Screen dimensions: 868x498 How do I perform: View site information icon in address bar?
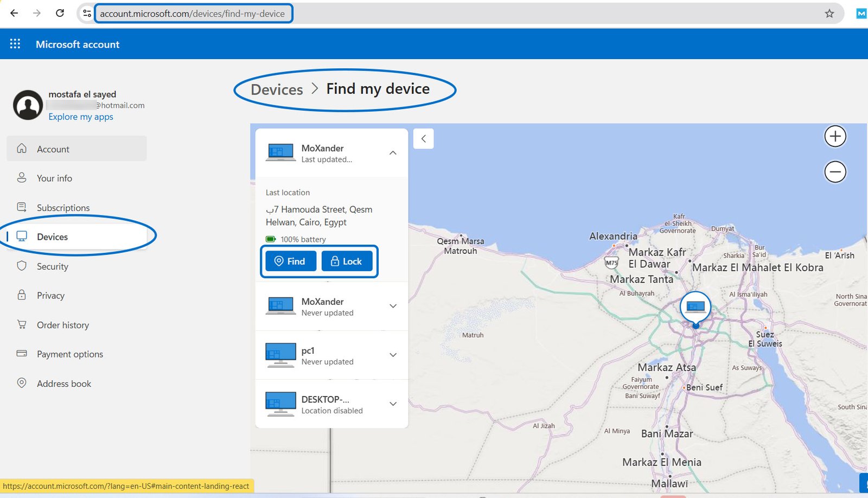[x=87, y=13]
